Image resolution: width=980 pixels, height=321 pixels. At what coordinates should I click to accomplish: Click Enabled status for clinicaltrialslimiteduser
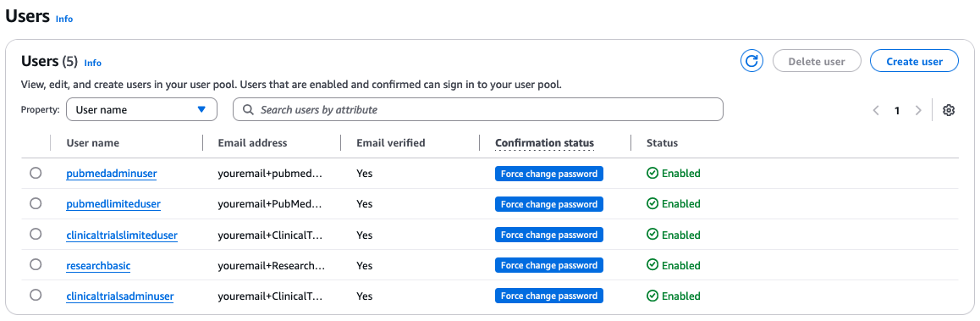[674, 235]
